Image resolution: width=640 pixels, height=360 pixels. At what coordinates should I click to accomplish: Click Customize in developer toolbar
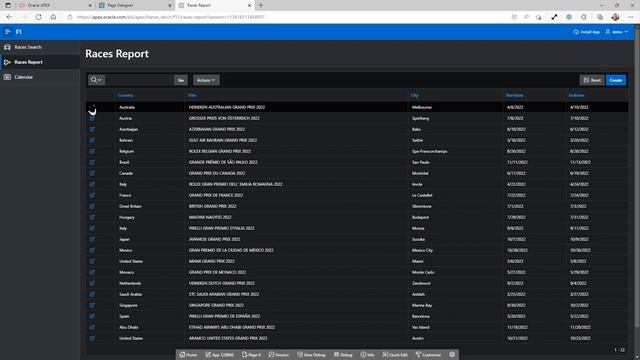click(429, 355)
